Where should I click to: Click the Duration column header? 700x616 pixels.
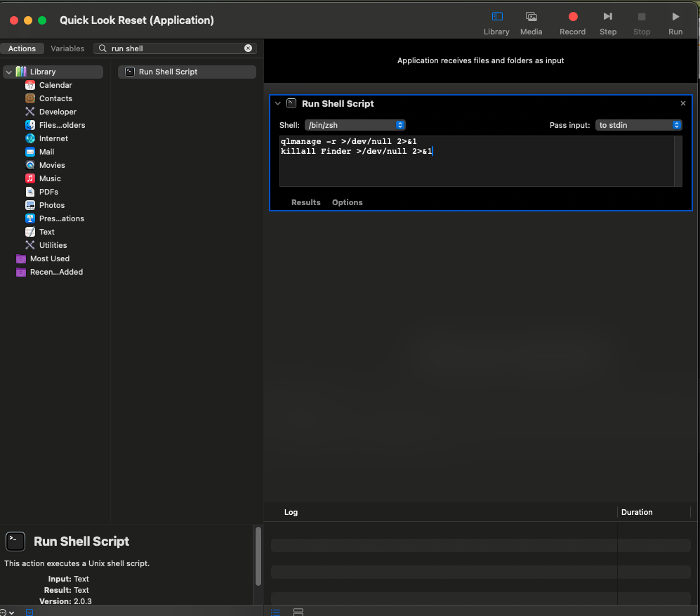(x=637, y=512)
